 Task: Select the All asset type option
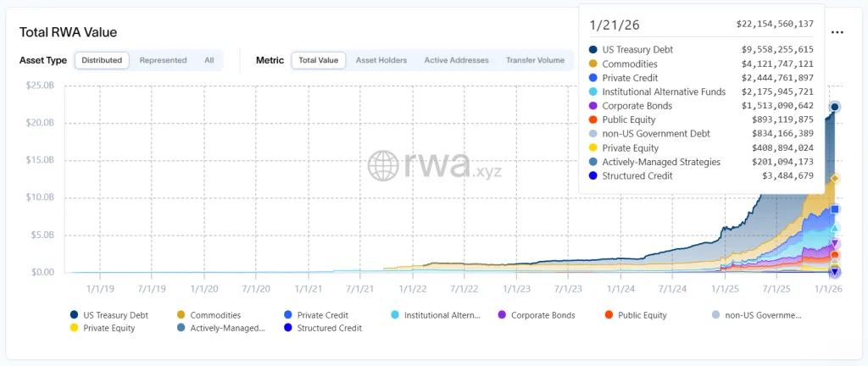click(209, 60)
